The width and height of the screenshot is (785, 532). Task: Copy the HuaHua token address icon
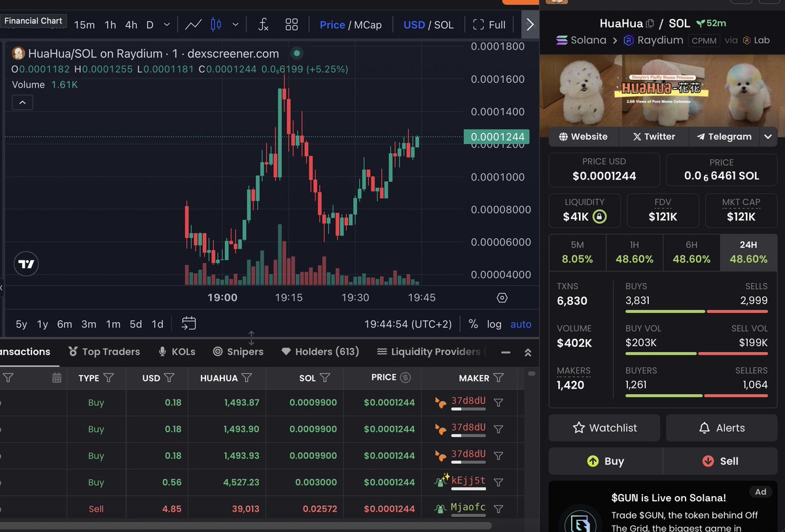650,24
